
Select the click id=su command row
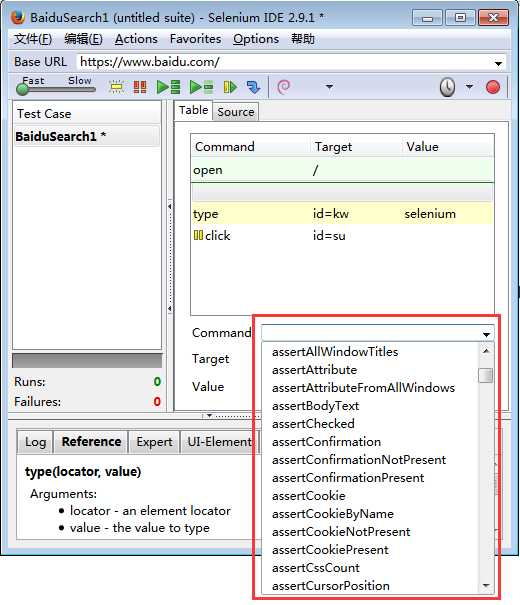coord(343,235)
